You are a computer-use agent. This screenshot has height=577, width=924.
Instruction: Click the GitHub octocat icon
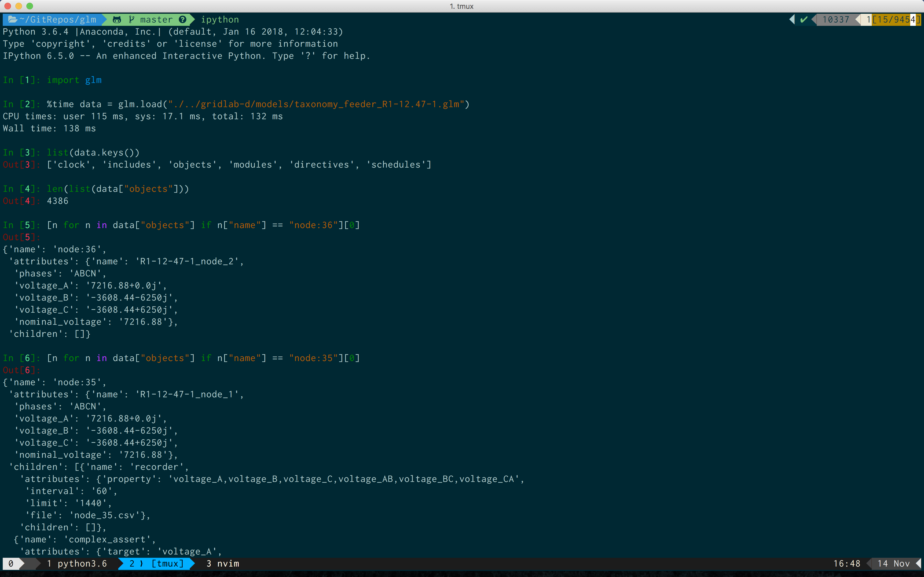[117, 20]
